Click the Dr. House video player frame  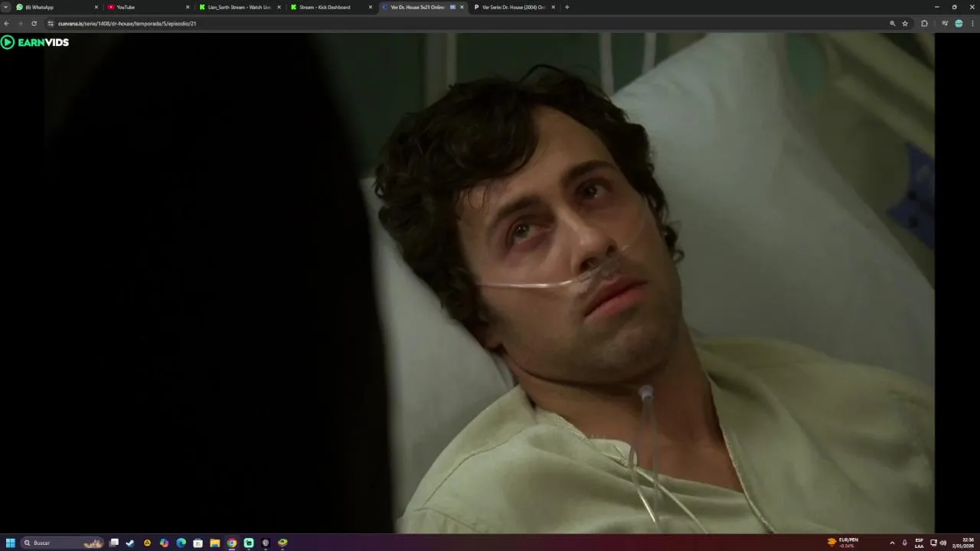(490, 283)
